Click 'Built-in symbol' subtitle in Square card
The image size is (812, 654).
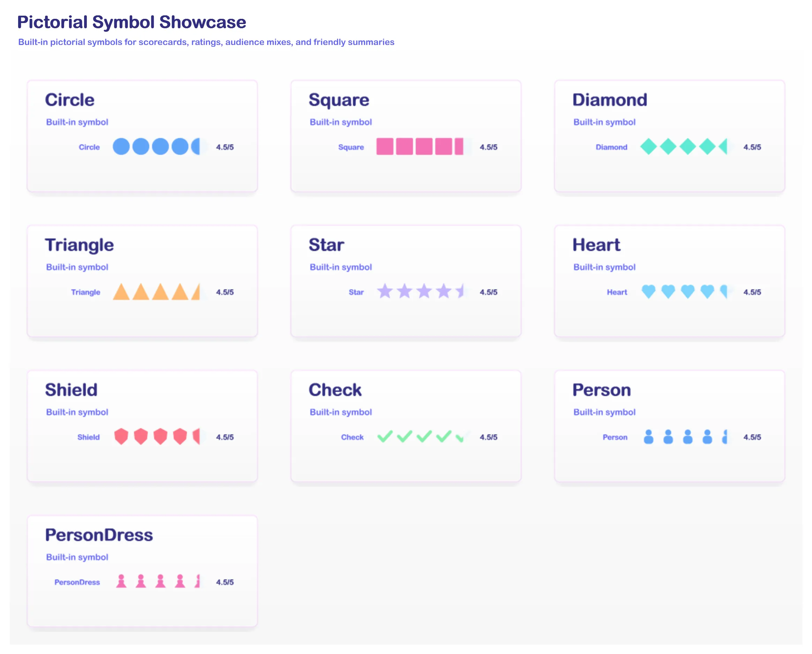[341, 122]
